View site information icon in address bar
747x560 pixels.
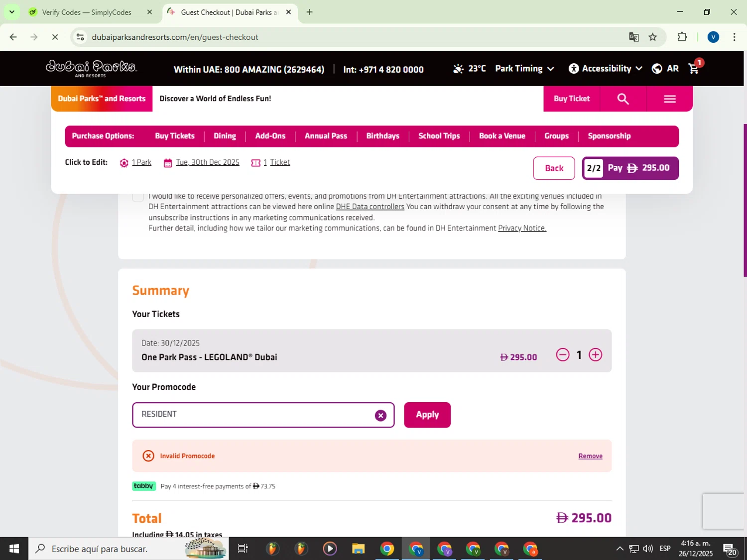click(80, 37)
